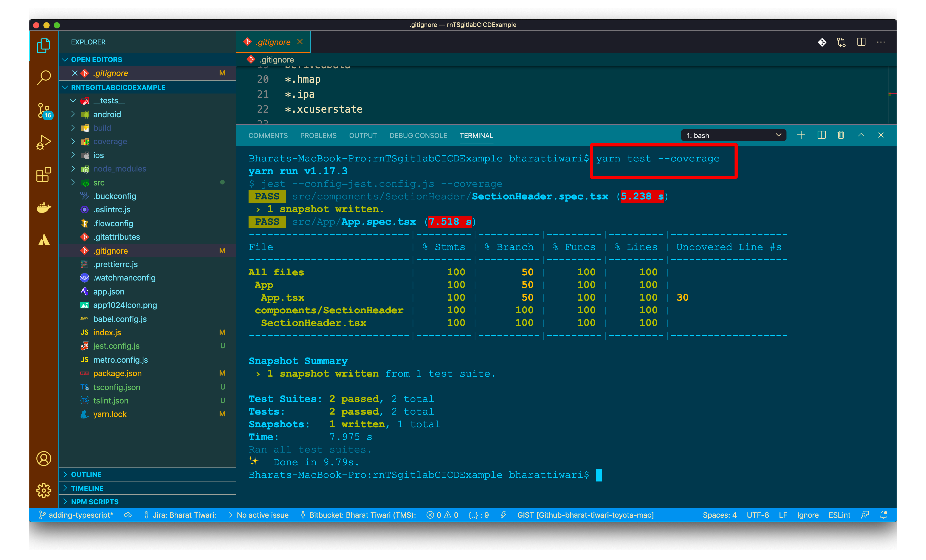This screenshot has width=926, height=560.
Task: Toggle ESLint in the status bar
Action: pos(839,515)
